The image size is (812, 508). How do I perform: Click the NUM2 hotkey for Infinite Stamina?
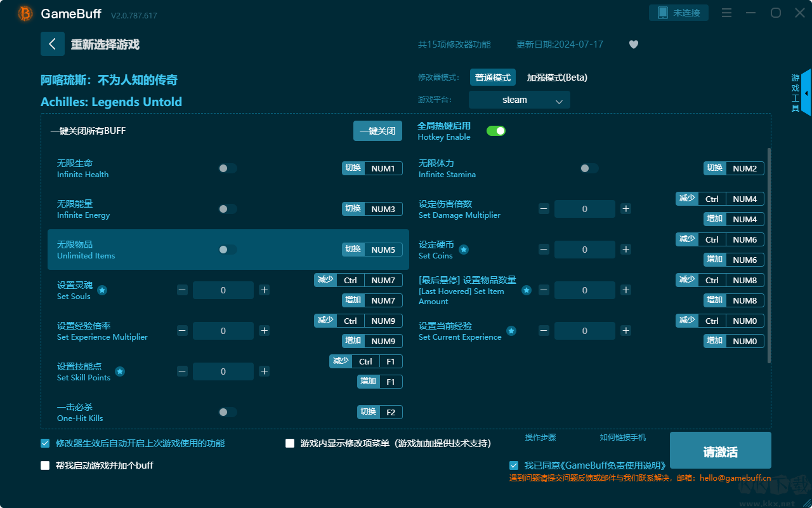745,168
